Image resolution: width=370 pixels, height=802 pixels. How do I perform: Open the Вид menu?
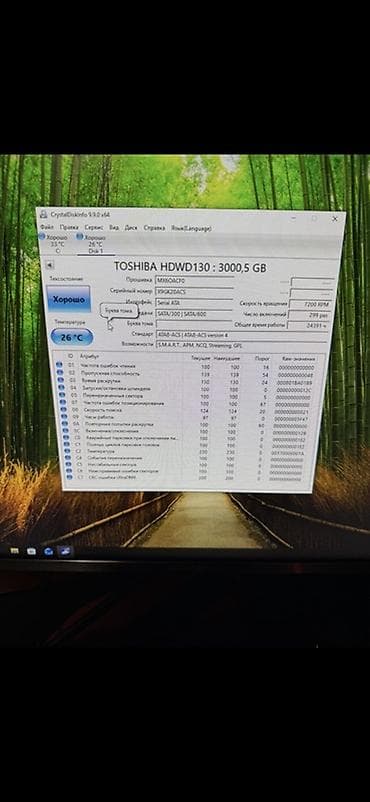tap(114, 227)
